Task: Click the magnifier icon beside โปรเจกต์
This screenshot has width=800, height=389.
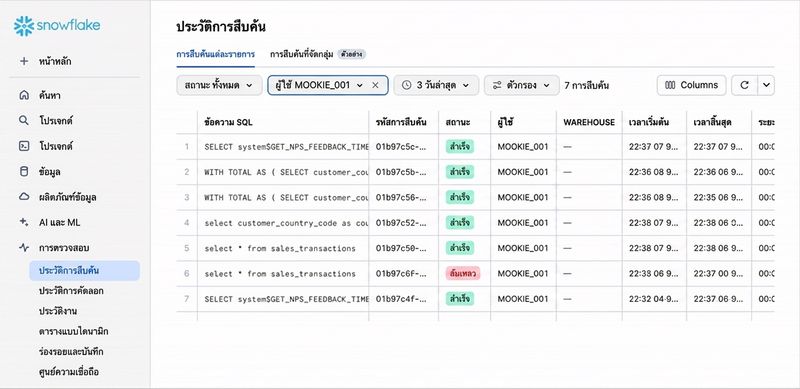Action: click(x=24, y=121)
